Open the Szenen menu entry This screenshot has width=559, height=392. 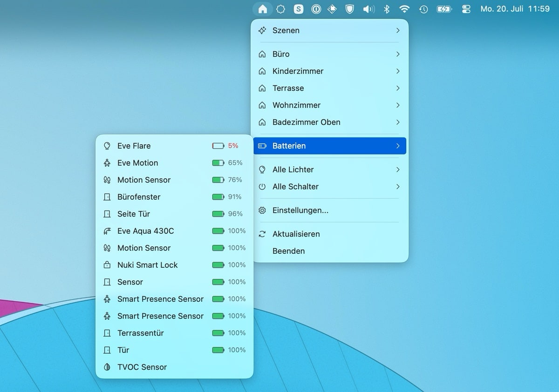[330, 30]
